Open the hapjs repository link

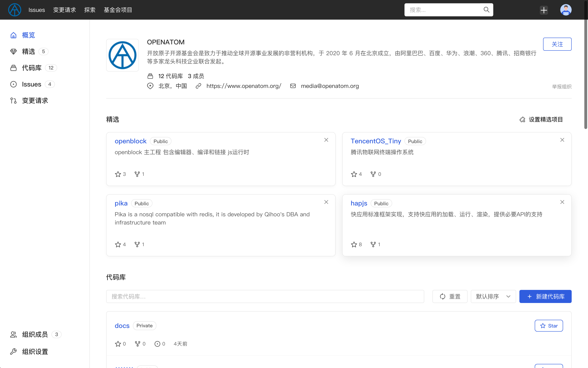tap(359, 203)
